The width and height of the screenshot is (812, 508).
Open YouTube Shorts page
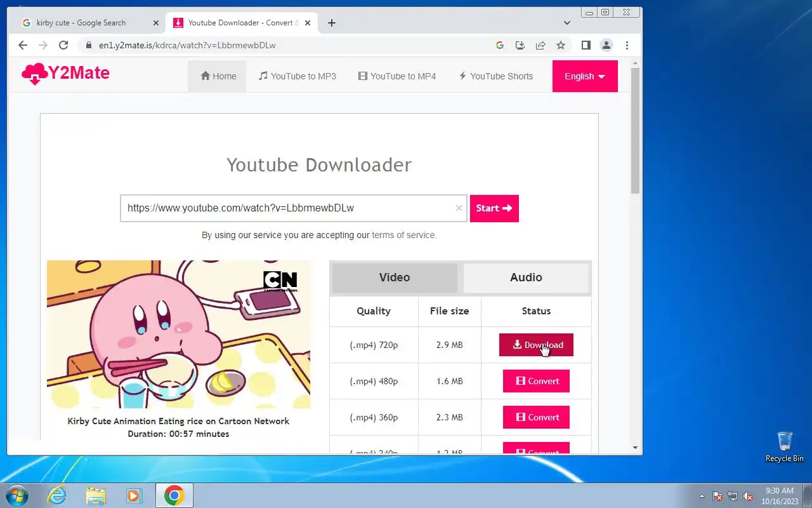click(x=496, y=76)
